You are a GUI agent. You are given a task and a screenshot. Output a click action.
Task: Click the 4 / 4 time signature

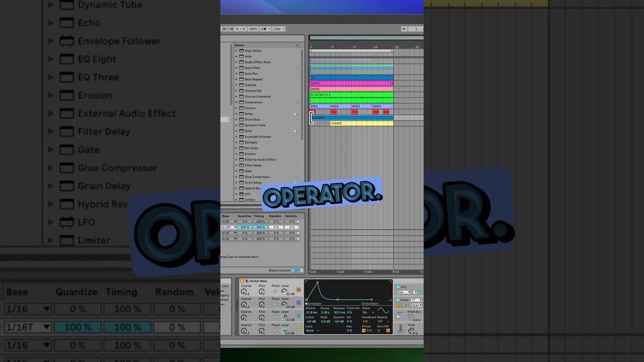[240, 29]
